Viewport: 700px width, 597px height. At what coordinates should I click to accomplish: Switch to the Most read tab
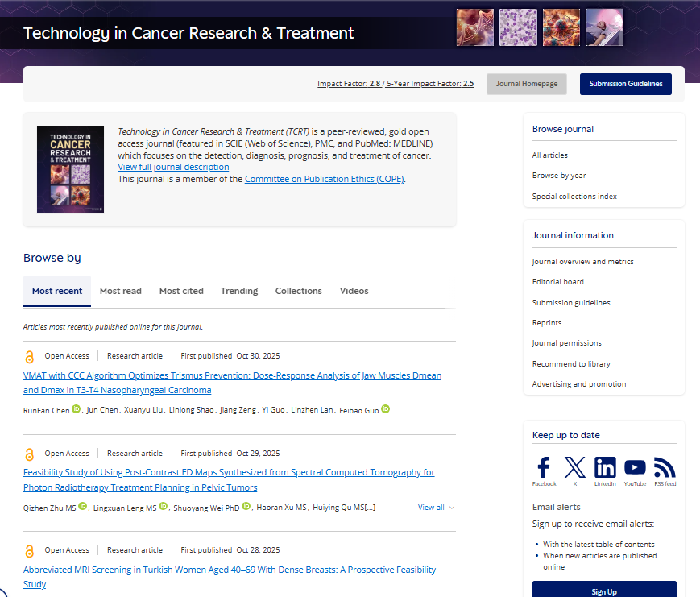(x=120, y=291)
